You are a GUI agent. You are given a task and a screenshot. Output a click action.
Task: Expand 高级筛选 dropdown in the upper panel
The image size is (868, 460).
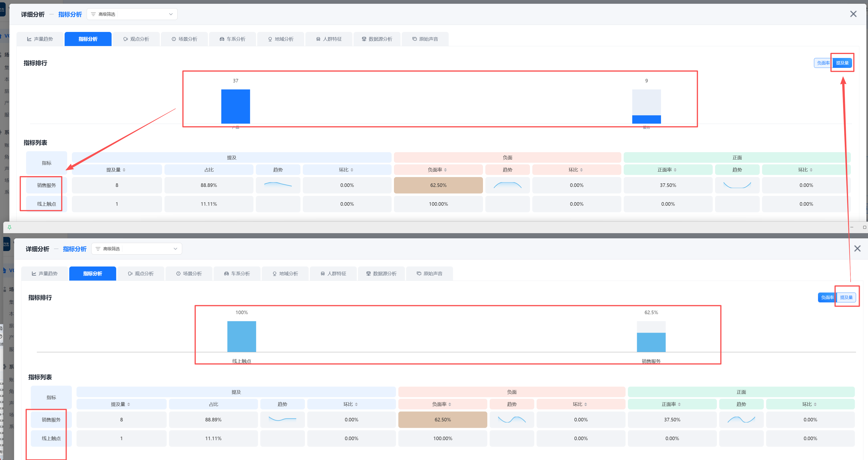(132, 14)
